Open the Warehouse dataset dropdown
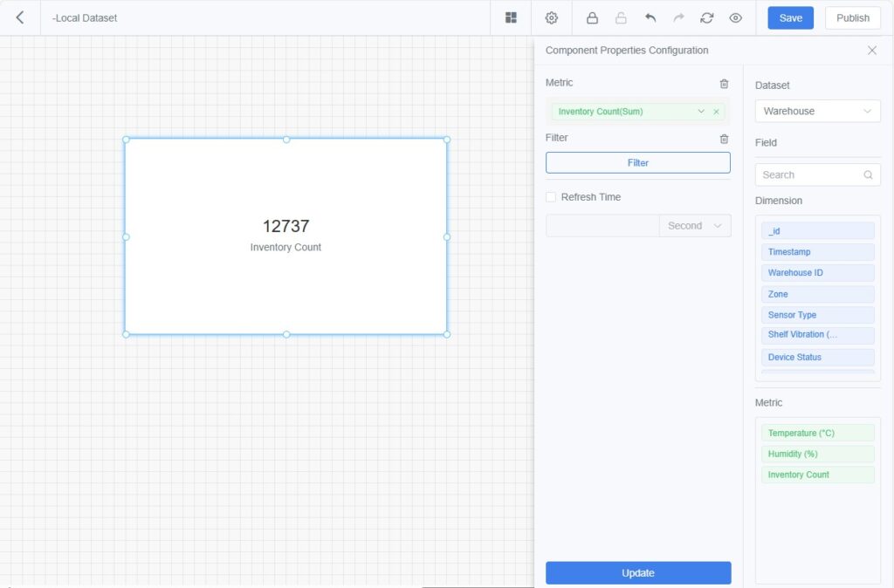Image resolution: width=894 pixels, height=588 pixels. (817, 111)
